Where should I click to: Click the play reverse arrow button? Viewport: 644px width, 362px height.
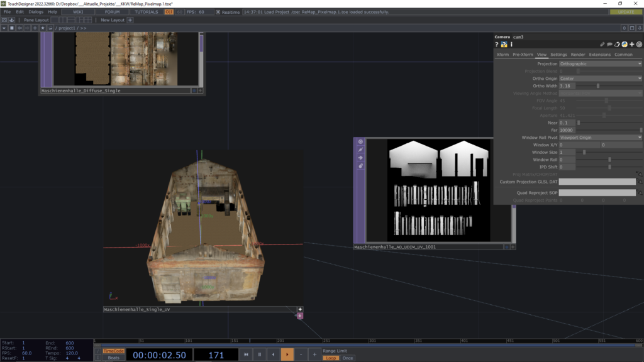[x=273, y=355]
